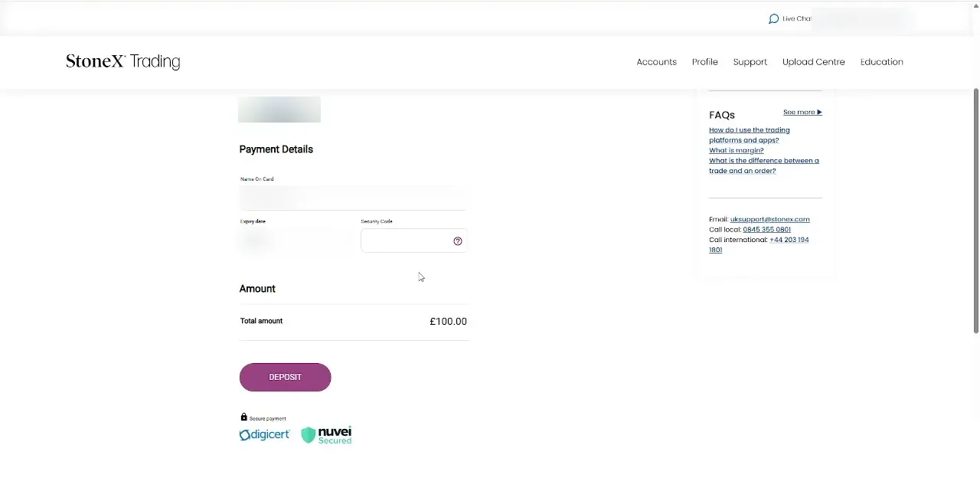This screenshot has height=478, width=980.
Task: Open the Profile menu
Action: tap(704, 62)
